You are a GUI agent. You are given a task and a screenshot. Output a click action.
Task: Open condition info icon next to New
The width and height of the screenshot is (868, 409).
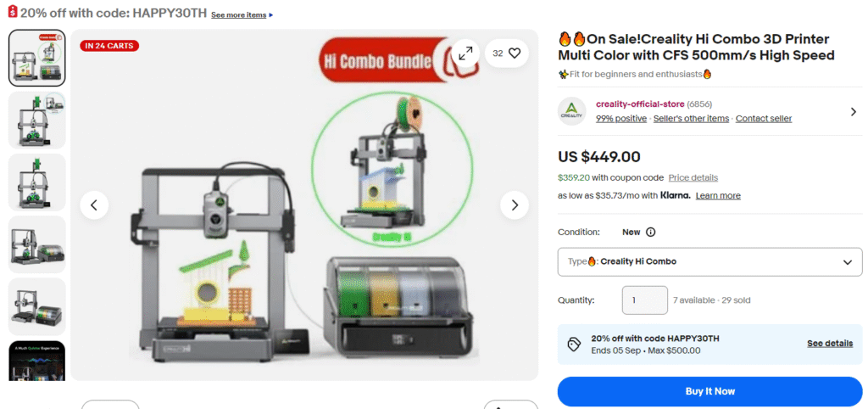tap(651, 233)
